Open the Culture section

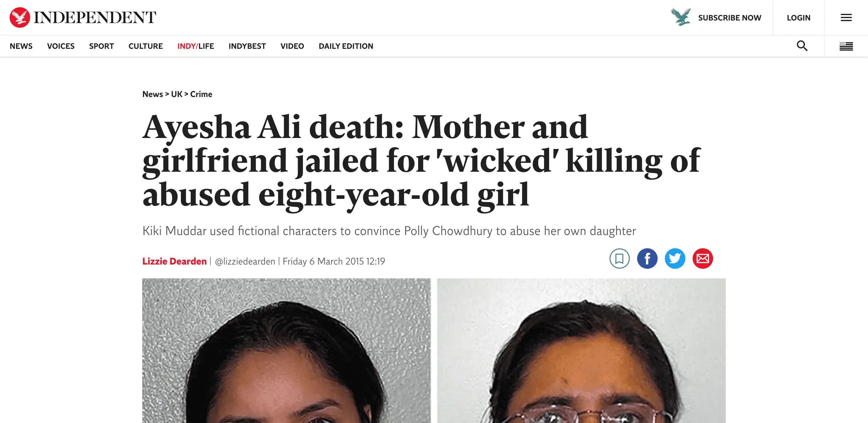click(x=146, y=46)
